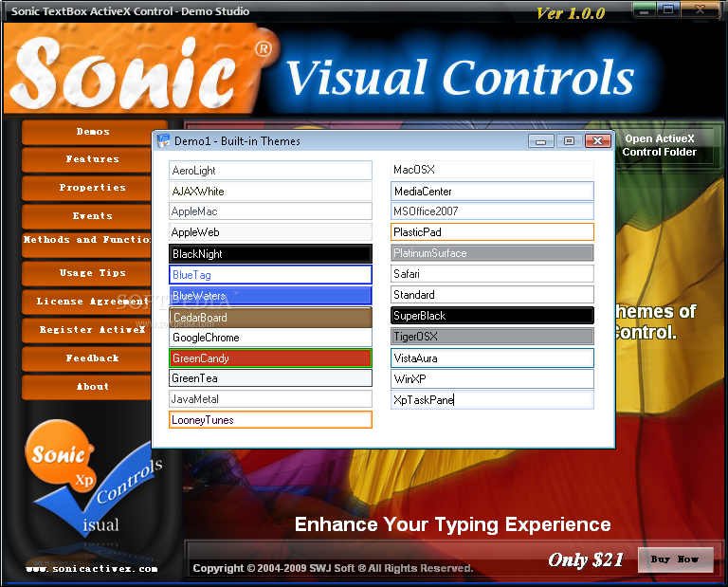Visit www.sonicactivex.com link

click(91, 569)
